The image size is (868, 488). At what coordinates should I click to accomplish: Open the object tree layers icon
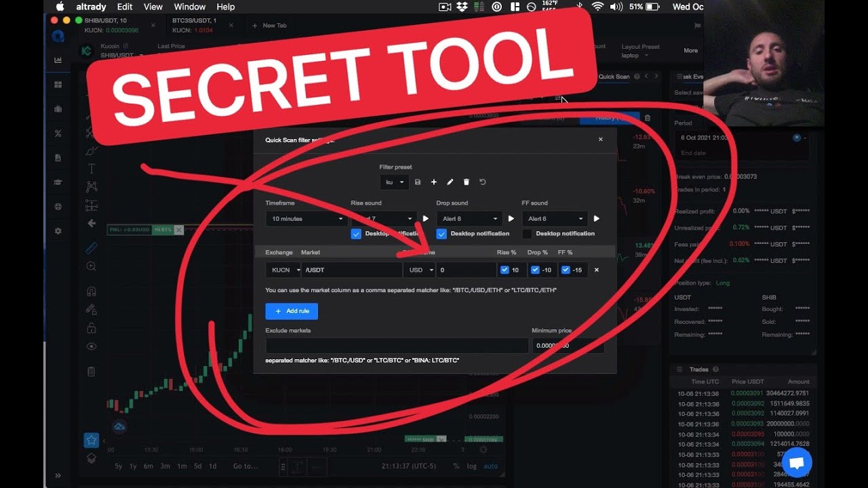click(x=92, y=458)
